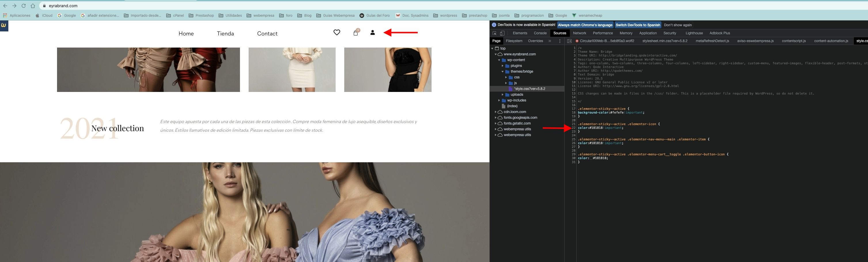The width and height of the screenshot is (868, 262).
Task: Switch to the Memory tab
Action: coord(626,33)
